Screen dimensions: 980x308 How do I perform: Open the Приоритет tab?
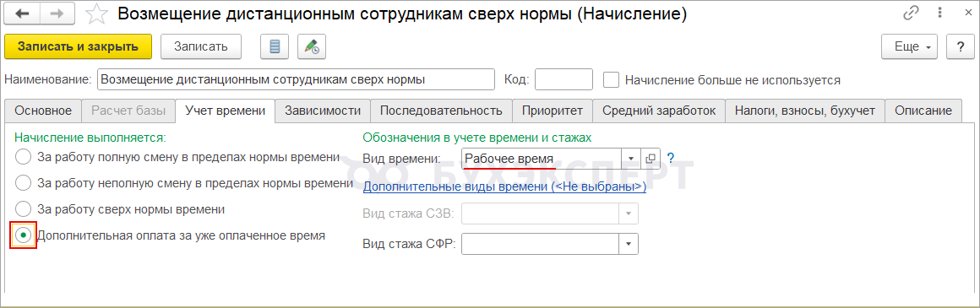click(553, 111)
